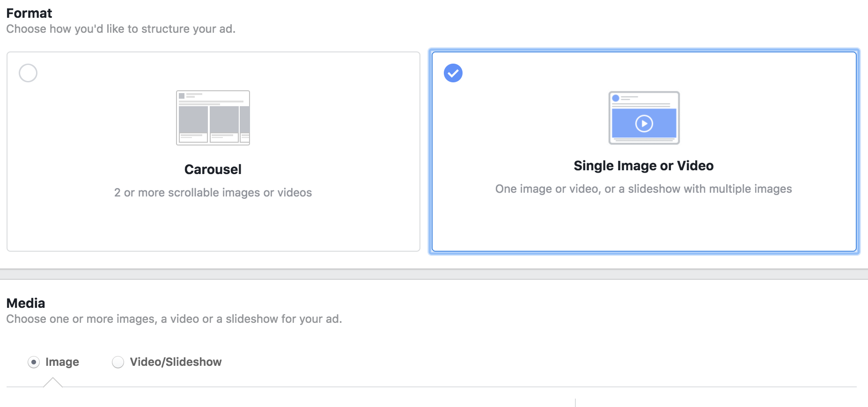Click the blue checkmark on selected format
The width and height of the screenshot is (868, 407).
point(453,73)
